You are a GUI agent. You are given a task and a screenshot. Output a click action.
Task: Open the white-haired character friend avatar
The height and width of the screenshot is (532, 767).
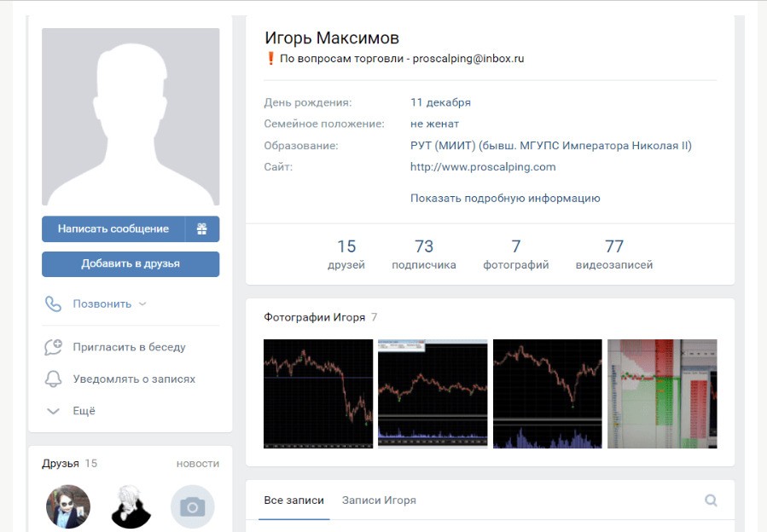(131, 507)
